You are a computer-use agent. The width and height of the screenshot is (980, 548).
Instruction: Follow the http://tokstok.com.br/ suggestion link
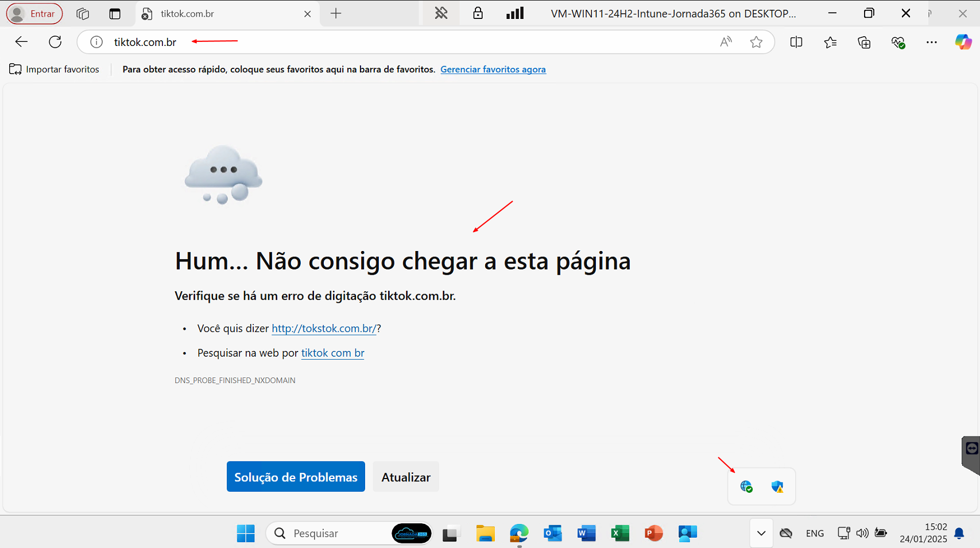coord(324,328)
